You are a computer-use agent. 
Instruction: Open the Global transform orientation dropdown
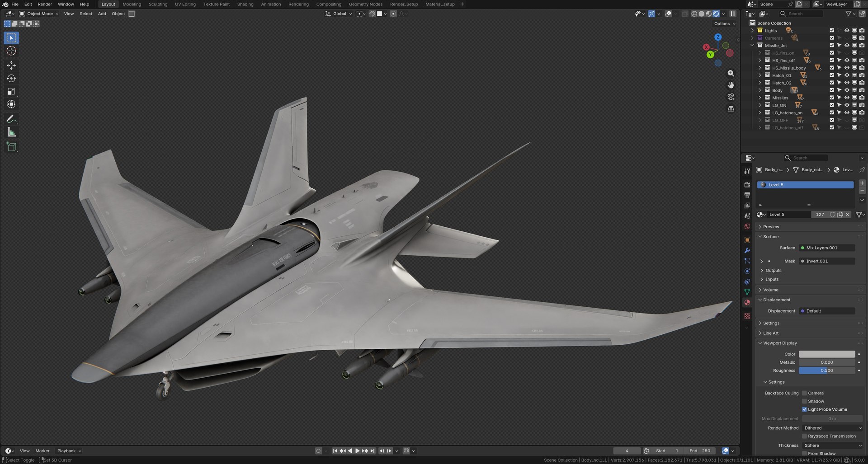tap(339, 14)
